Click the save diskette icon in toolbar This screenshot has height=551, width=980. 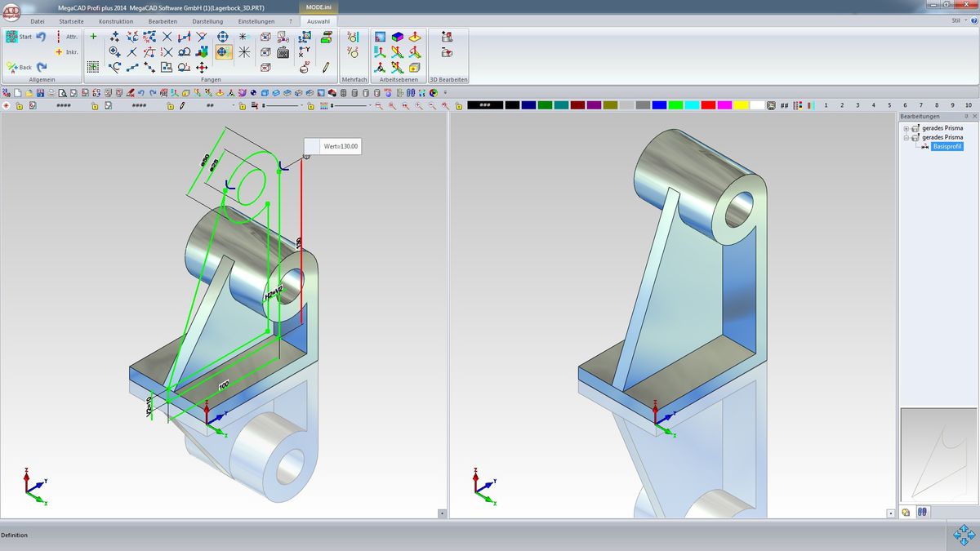tap(40, 92)
